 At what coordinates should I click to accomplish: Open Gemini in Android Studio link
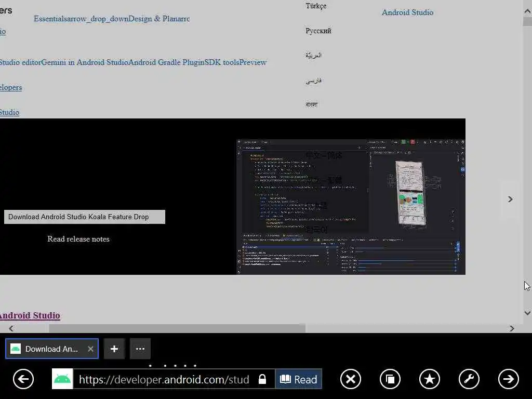click(85, 62)
